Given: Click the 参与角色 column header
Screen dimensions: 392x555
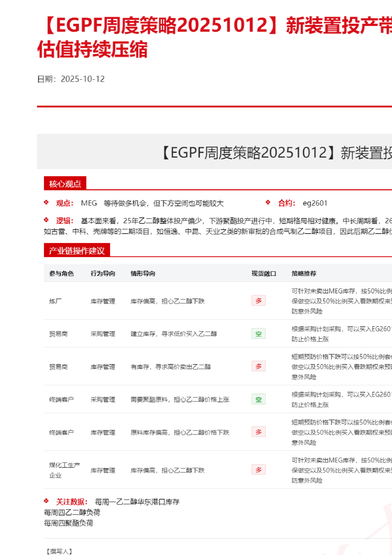Looking at the screenshot, I should [x=61, y=274].
